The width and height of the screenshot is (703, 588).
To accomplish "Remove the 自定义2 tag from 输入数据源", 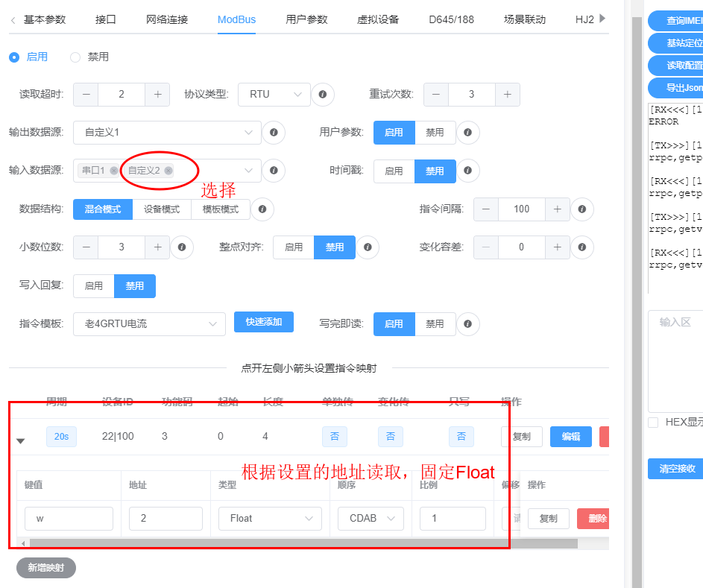I will pos(168,171).
